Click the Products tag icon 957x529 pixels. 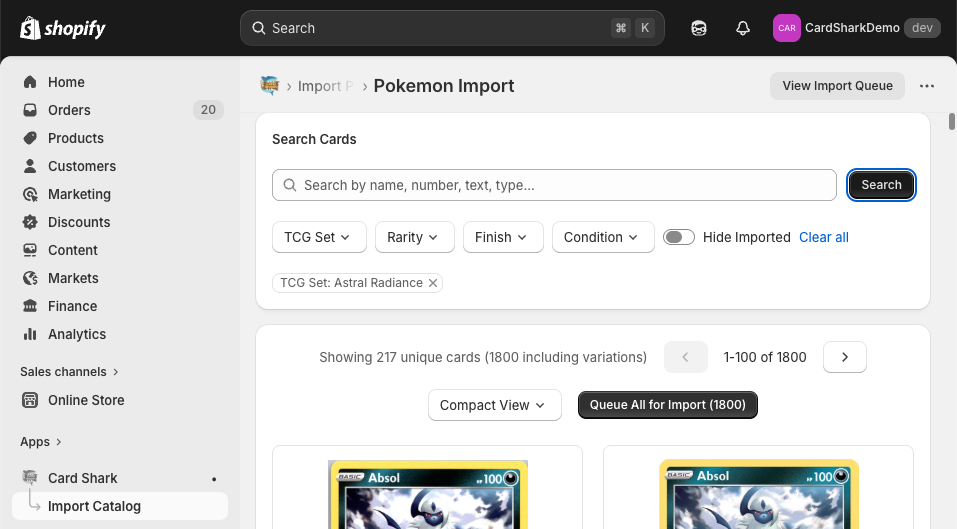pos(30,139)
